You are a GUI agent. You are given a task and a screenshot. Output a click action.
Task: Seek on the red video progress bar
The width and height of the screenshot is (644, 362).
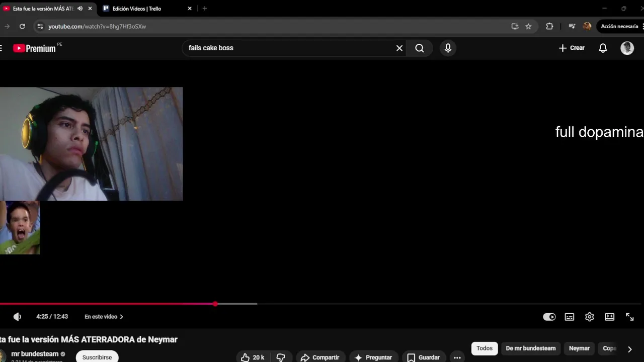107,304
